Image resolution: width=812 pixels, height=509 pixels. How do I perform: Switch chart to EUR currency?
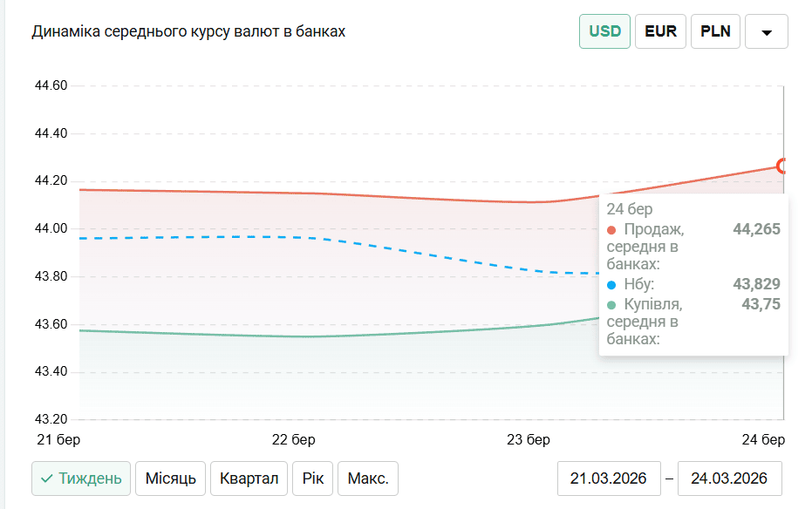click(660, 31)
